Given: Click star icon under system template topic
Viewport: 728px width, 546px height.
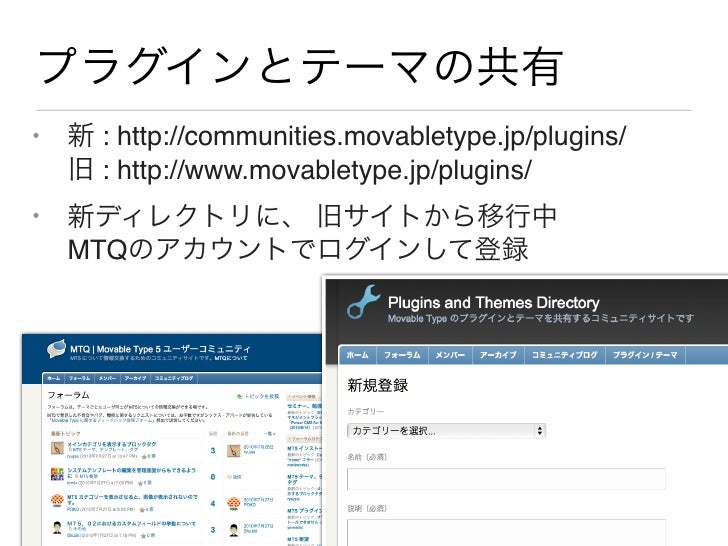Looking at the screenshot, I should pyautogui.click(x=140, y=483).
